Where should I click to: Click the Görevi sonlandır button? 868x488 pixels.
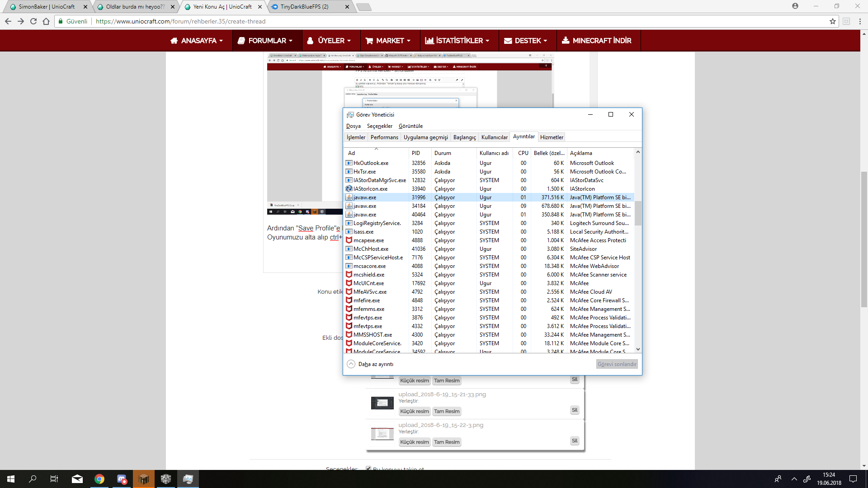click(x=617, y=364)
